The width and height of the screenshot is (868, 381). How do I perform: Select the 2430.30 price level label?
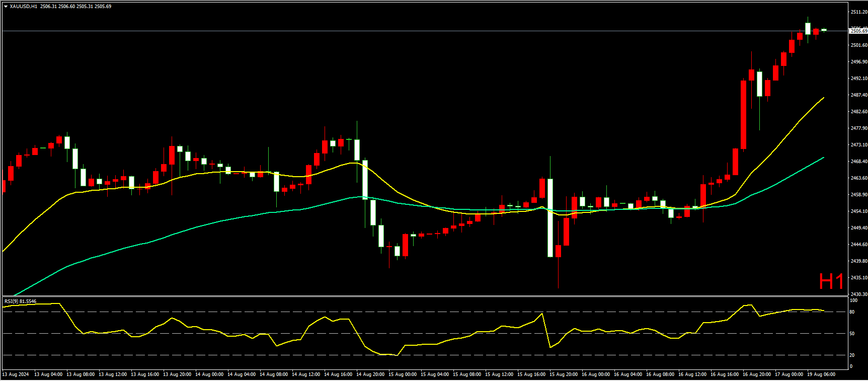(859, 294)
